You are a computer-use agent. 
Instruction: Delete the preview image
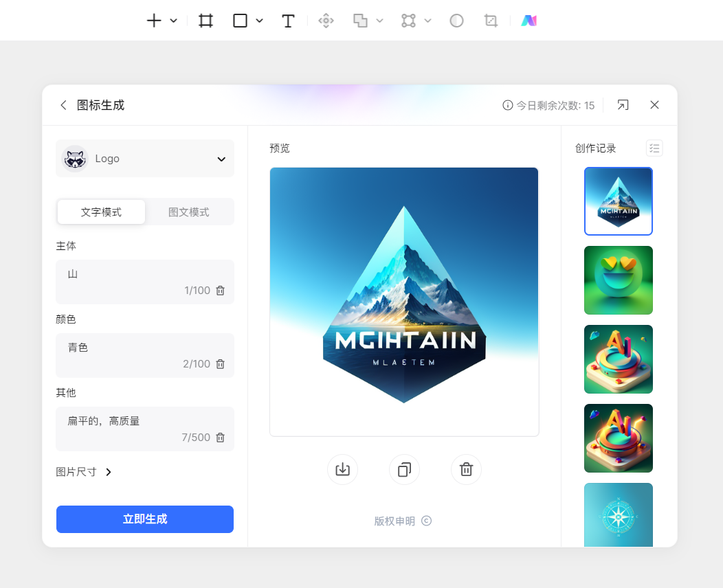(466, 470)
